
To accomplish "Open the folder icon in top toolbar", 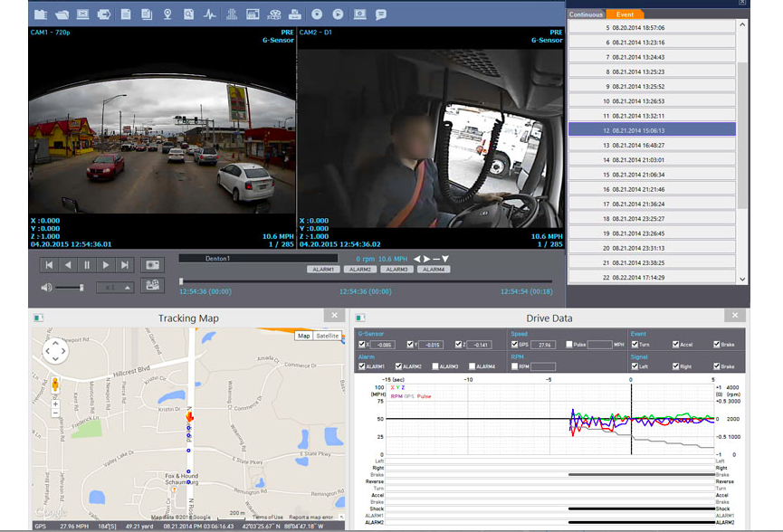I will click(x=62, y=14).
